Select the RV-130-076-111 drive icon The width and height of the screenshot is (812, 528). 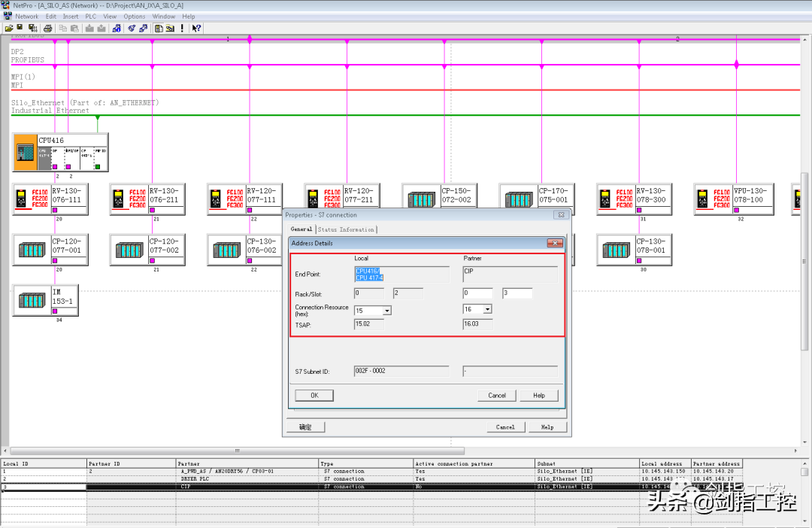[31, 199]
